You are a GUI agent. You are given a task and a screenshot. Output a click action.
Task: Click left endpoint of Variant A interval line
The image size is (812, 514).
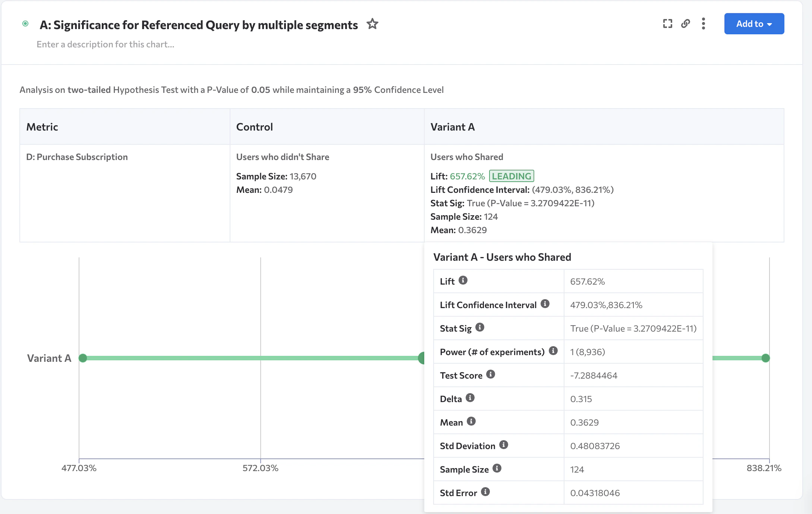(x=83, y=358)
